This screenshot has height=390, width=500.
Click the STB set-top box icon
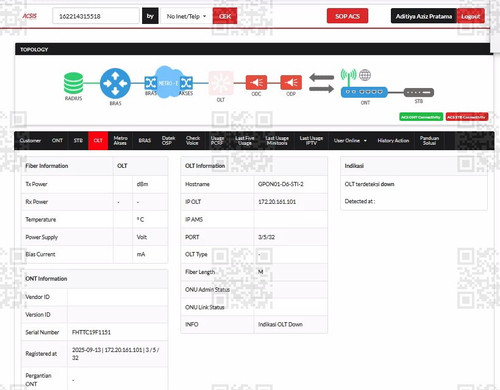(x=419, y=92)
